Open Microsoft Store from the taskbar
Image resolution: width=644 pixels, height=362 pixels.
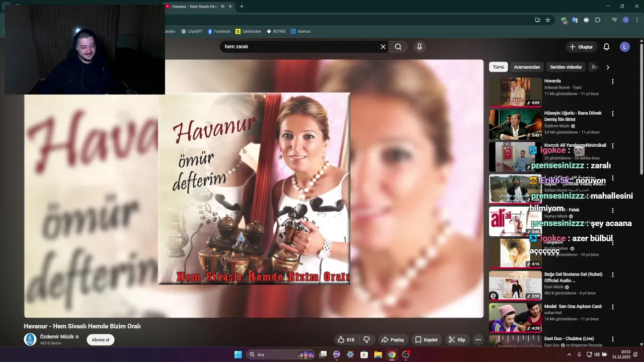(364, 354)
